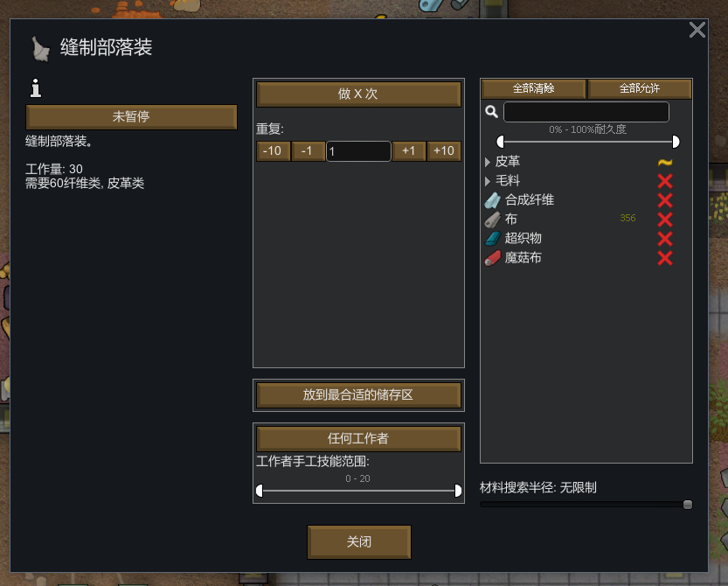Select the 魔菇布 devilstrand icon

pyautogui.click(x=493, y=258)
